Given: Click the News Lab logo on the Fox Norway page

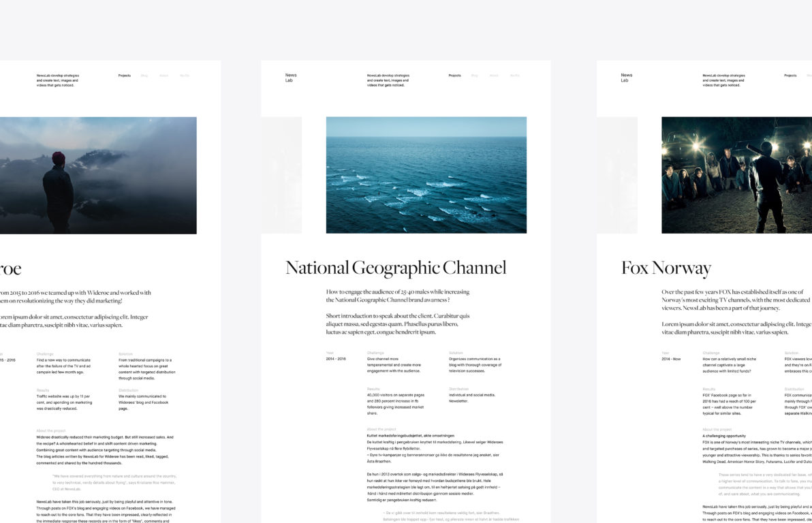Looking at the screenshot, I should click(x=626, y=78).
